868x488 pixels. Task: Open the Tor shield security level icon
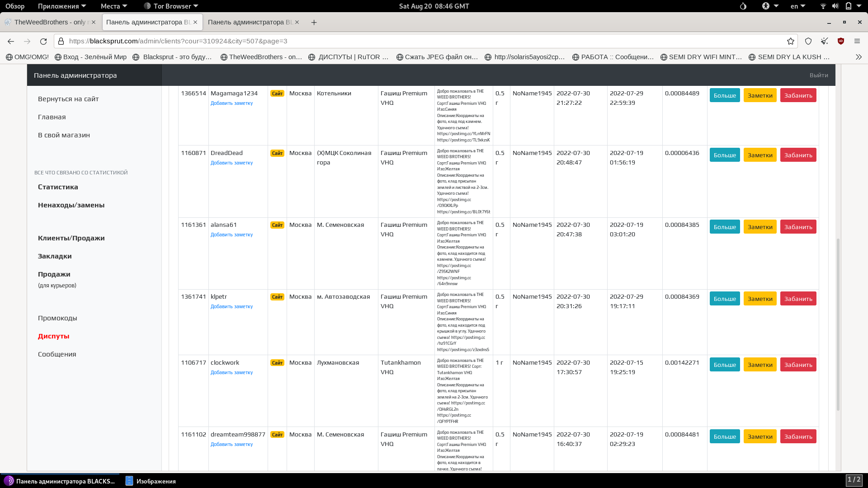pyautogui.click(x=808, y=41)
